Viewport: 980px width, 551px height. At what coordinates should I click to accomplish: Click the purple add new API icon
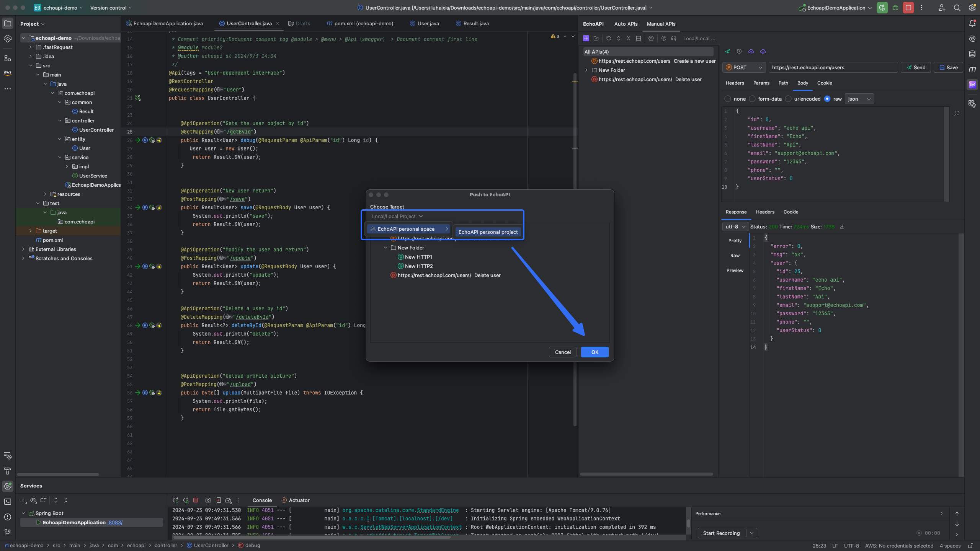(x=586, y=38)
